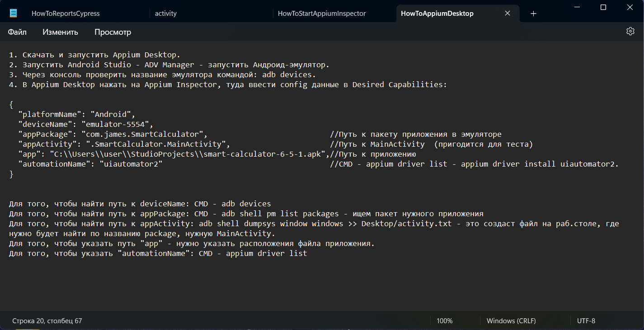This screenshot has height=330, width=644.
Task: Click line about расположения файла приложения
Action: pos(192,243)
